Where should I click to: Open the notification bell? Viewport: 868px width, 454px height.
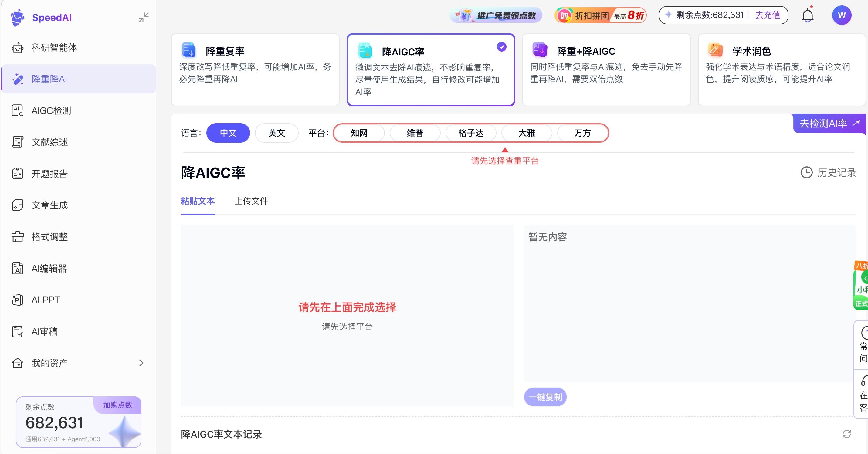pyautogui.click(x=807, y=15)
